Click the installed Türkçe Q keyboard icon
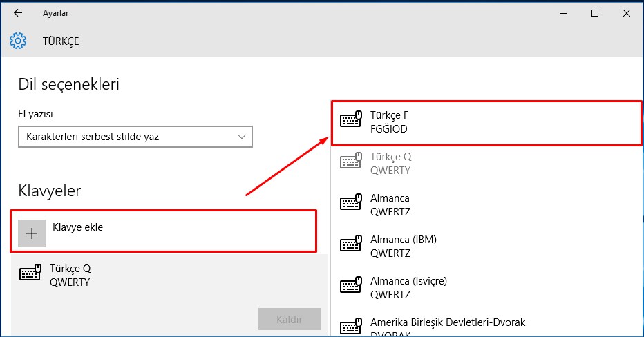The height and width of the screenshot is (337, 644). 30,274
